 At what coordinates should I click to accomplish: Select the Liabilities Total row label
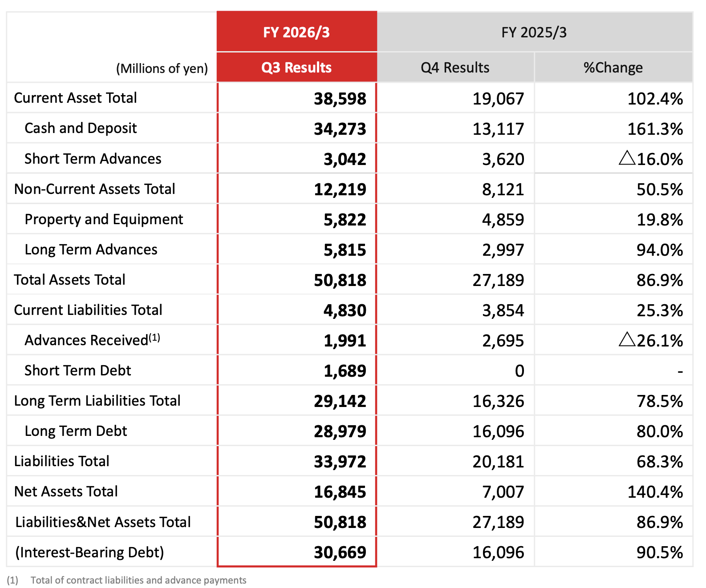pos(61,461)
